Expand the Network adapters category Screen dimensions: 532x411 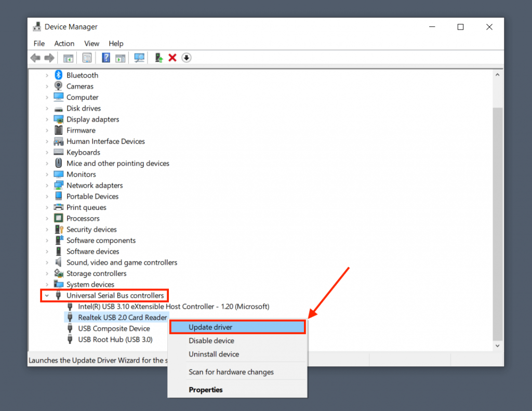pyautogui.click(x=47, y=185)
